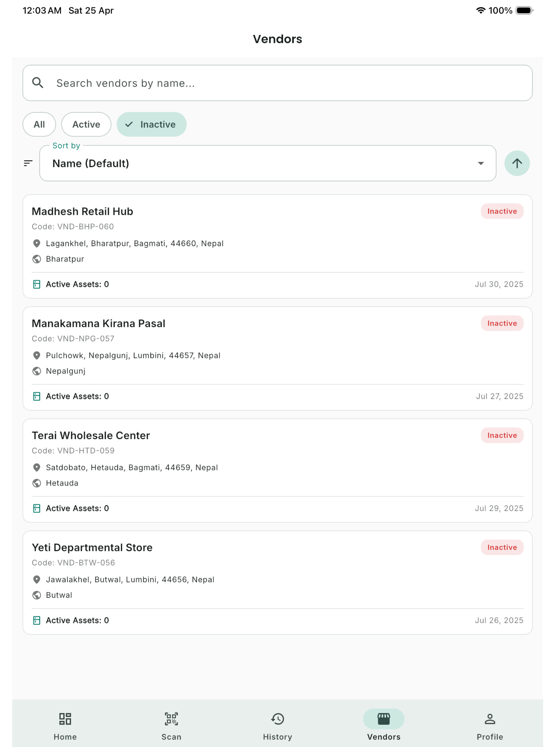Click the Wi-Fi status icon

coord(480,10)
